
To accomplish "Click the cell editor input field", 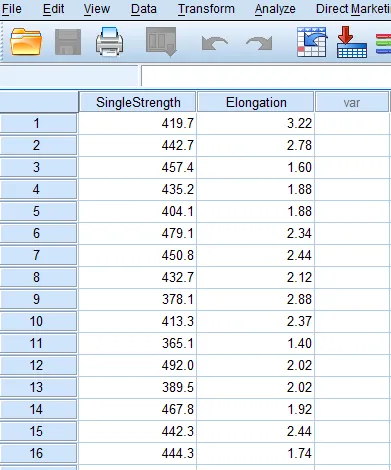I will (x=266, y=76).
